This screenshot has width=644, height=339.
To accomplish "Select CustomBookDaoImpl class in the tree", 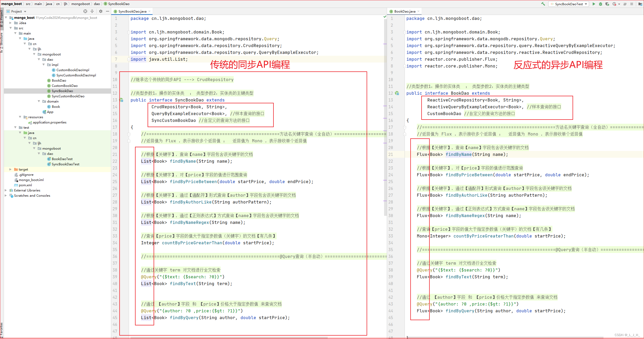I will click(x=71, y=70).
